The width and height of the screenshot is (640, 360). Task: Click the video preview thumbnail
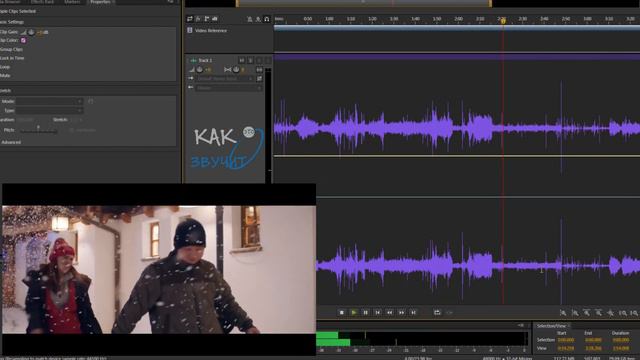[x=159, y=269]
